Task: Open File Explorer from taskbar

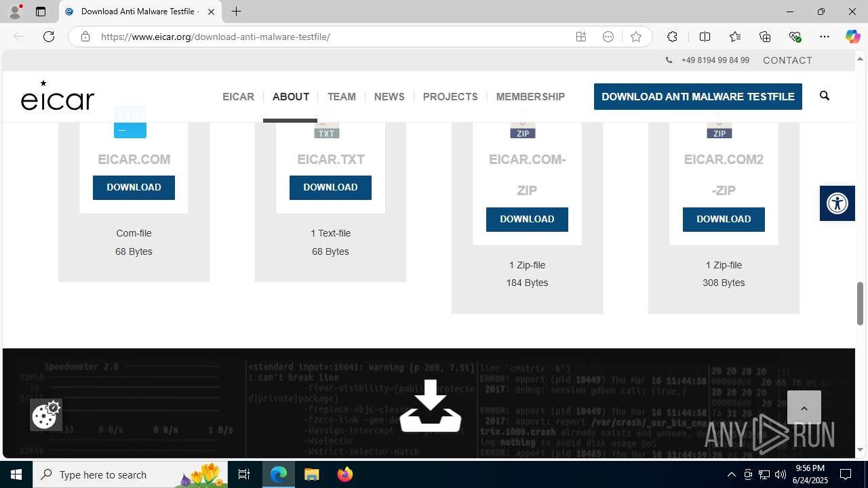Action: pyautogui.click(x=312, y=474)
